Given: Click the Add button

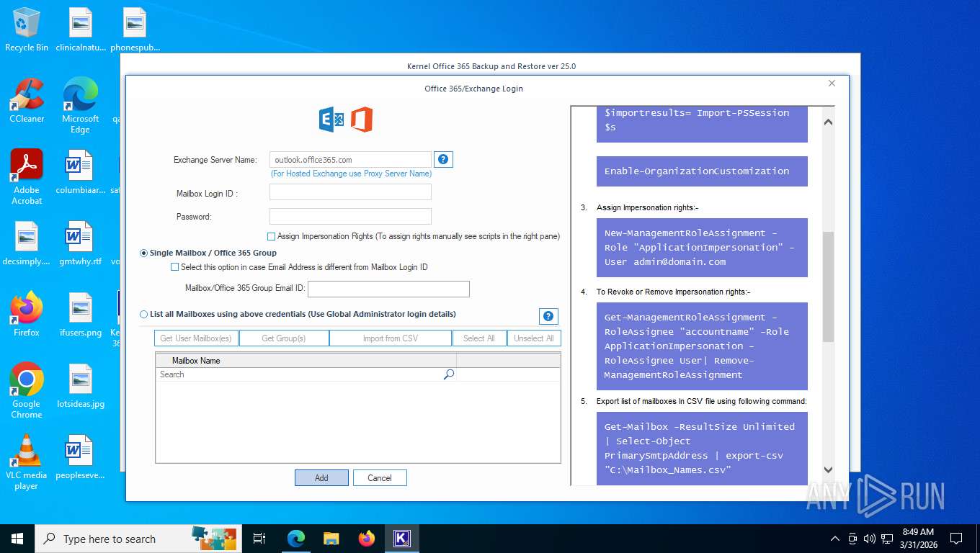Looking at the screenshot, I should 321,477.
